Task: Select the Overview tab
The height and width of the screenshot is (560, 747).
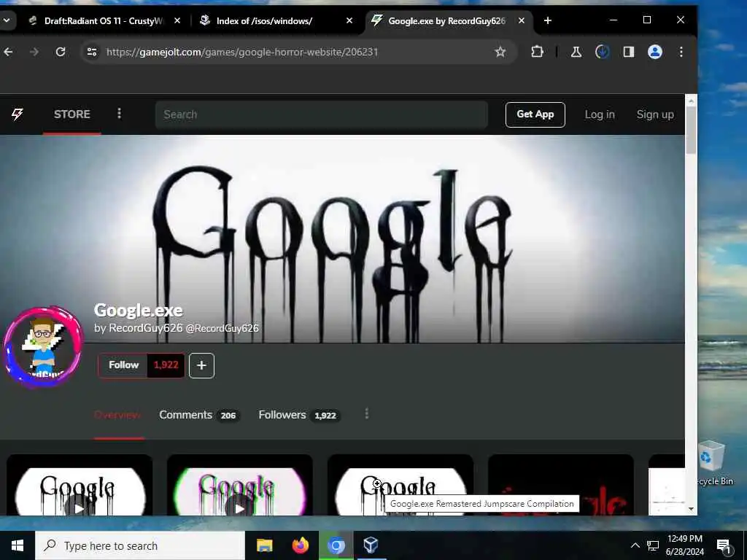Action: tap(117, 415)
